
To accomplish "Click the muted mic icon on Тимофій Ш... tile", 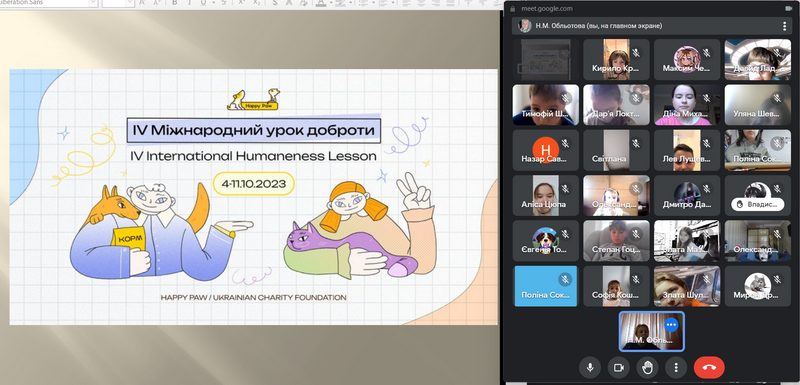I will tap(565, 98).
